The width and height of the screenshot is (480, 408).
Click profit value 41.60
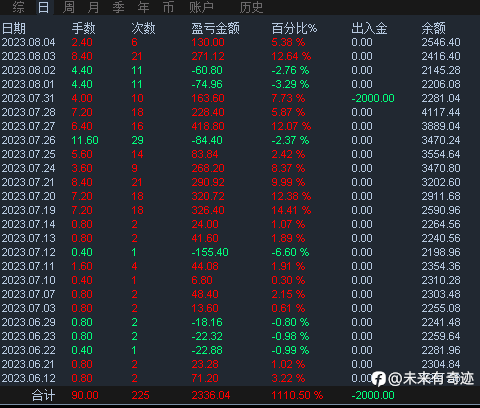[205, 238]
